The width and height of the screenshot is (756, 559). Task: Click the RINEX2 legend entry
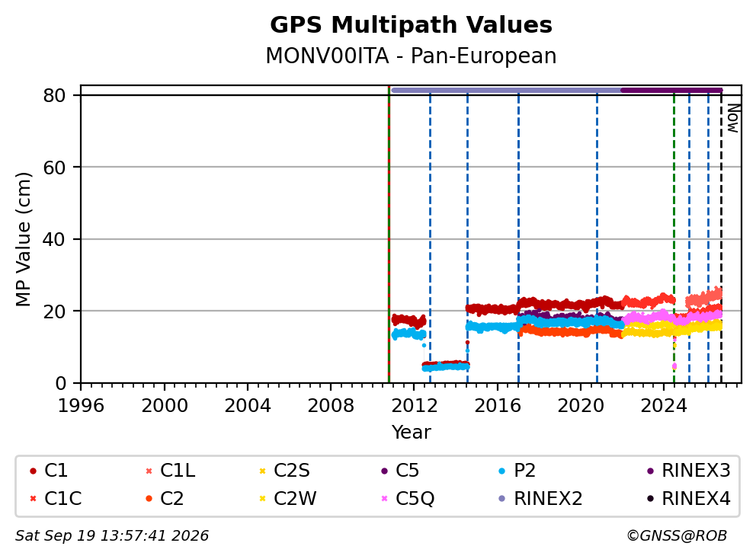coord(540,498)
